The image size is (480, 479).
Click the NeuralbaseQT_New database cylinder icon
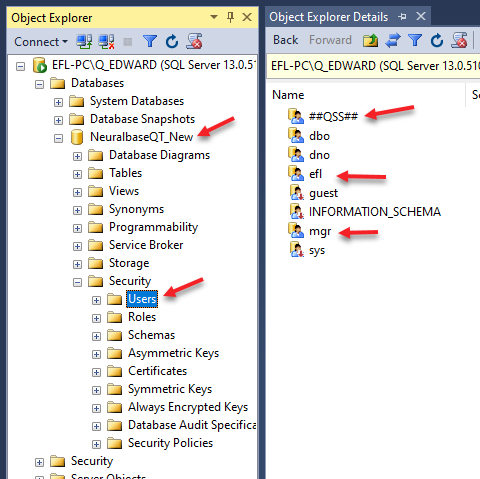click(77, 137)
